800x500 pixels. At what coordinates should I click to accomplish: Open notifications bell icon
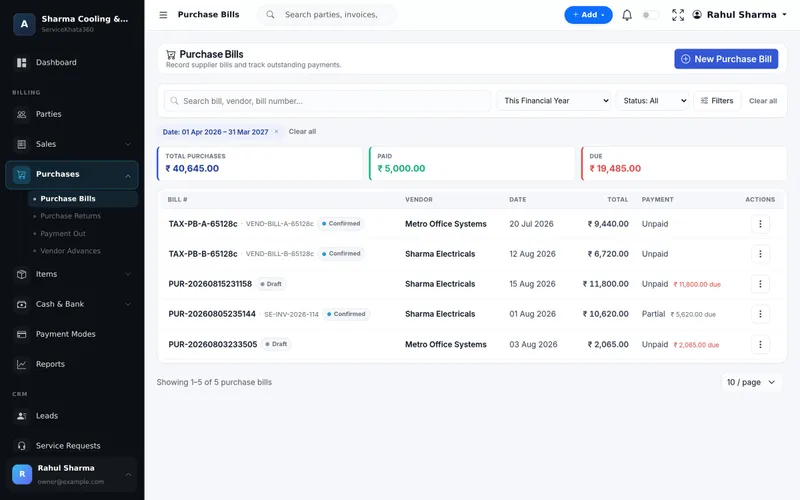pyautogui.click(x=627, y=15)
